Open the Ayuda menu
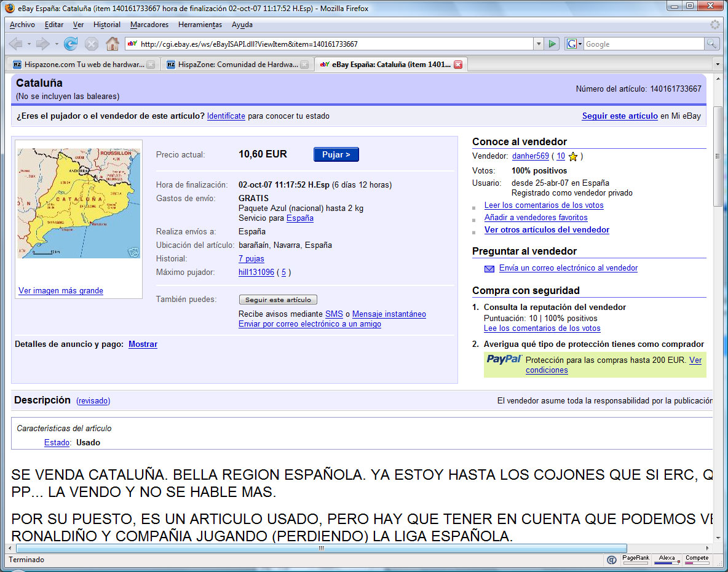The image size is (728, 572). [242, 25]
